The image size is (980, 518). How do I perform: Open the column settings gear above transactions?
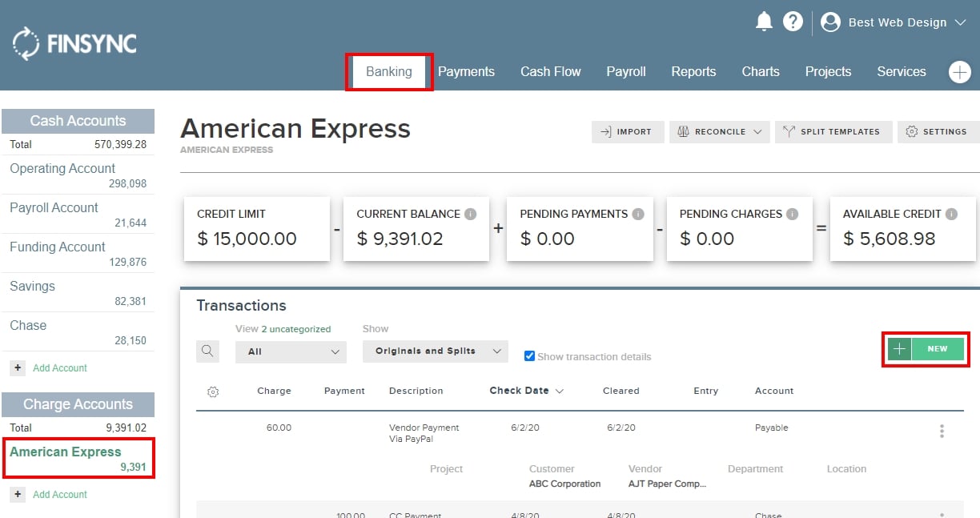pyautogui.click(x=212, y=391)
